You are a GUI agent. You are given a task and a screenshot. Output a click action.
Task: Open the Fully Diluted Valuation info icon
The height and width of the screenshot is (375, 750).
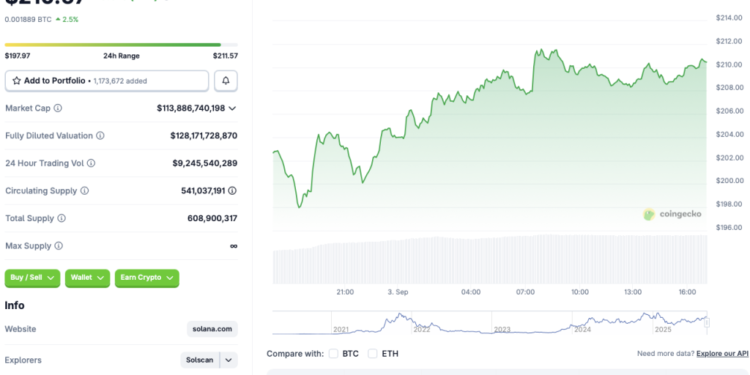coord(100,136)
